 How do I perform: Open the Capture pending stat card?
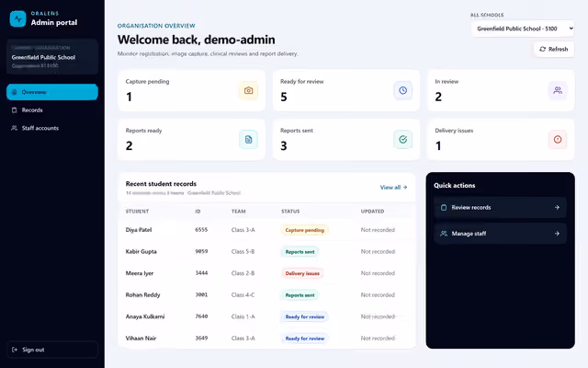pos(192,90)
